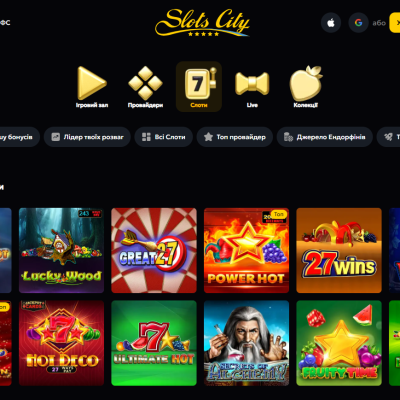Open the Live bow tie icon

[x=252, y=83]
